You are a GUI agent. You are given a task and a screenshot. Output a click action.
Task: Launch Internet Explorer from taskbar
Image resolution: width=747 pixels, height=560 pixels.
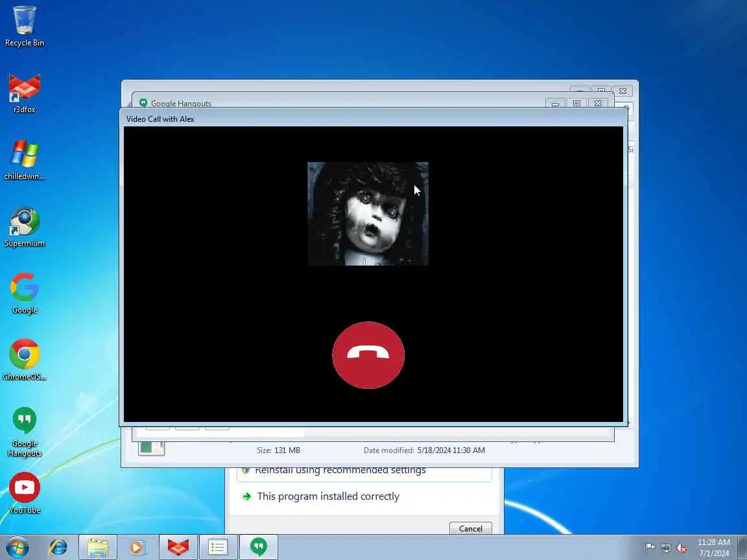[58, 547]
